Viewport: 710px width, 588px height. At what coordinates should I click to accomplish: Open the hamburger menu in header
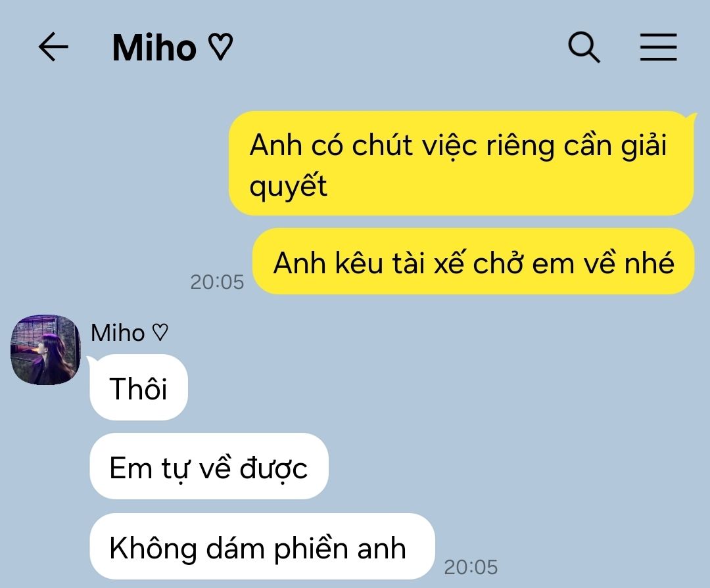pos(658,47)
